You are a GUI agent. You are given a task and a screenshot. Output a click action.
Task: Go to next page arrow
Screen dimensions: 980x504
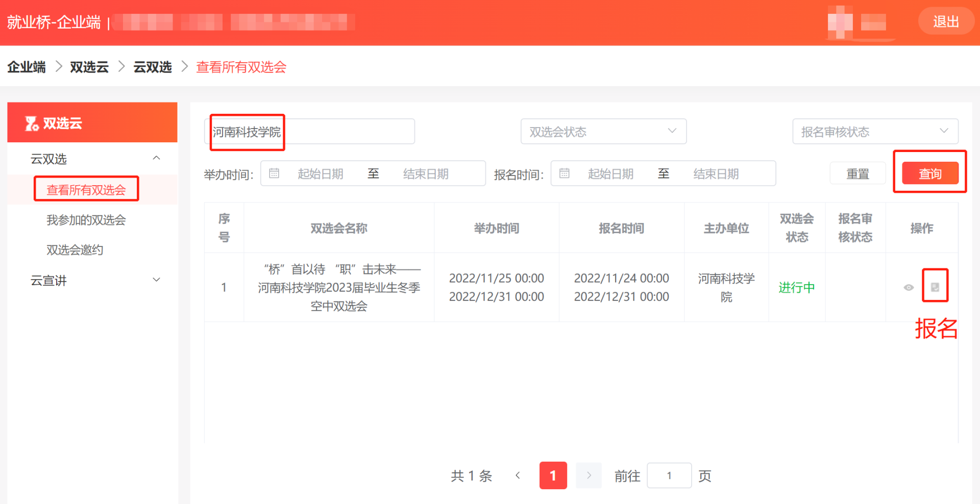coord(589,475)
